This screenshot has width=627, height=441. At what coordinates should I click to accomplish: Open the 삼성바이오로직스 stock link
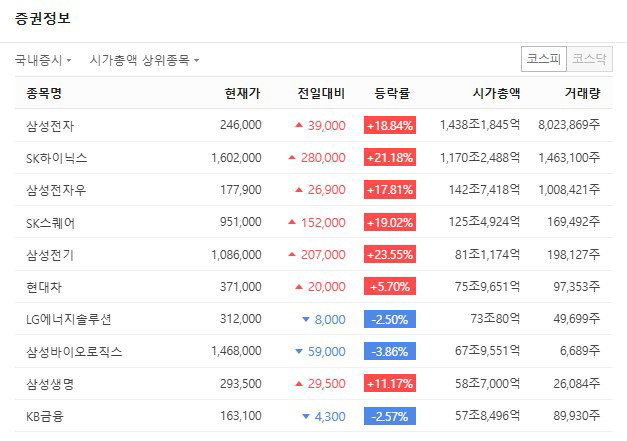tap(74, 351)
